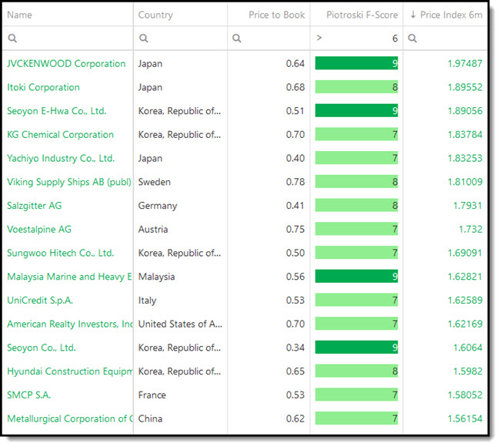Click Malaysia Marine's dark F-Score bar

tap(356, 277)
